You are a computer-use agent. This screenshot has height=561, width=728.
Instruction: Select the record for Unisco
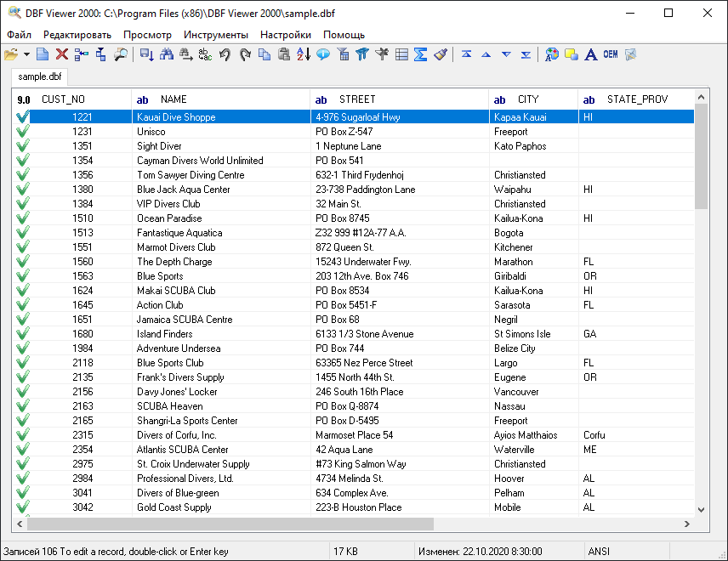point(170,132)
